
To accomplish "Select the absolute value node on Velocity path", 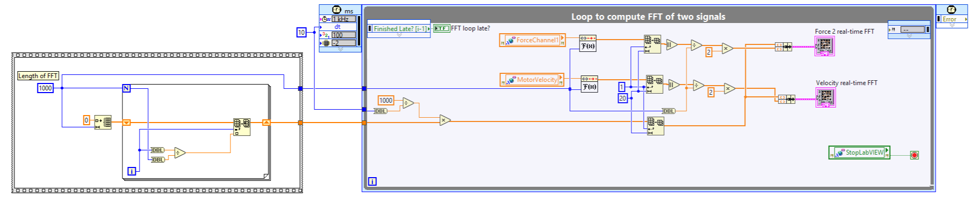I will [x=674, y=85].
